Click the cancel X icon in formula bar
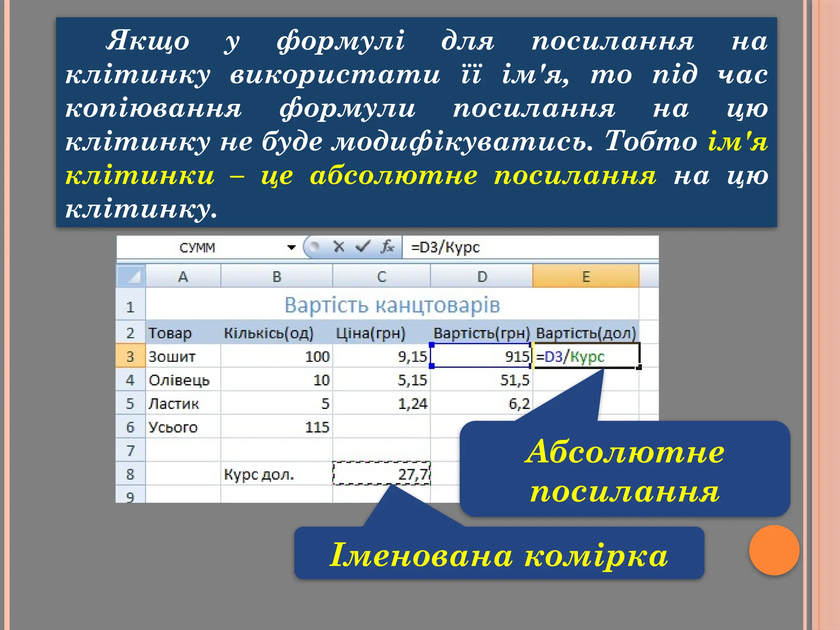The image size is (840, 630). (339, 247)
